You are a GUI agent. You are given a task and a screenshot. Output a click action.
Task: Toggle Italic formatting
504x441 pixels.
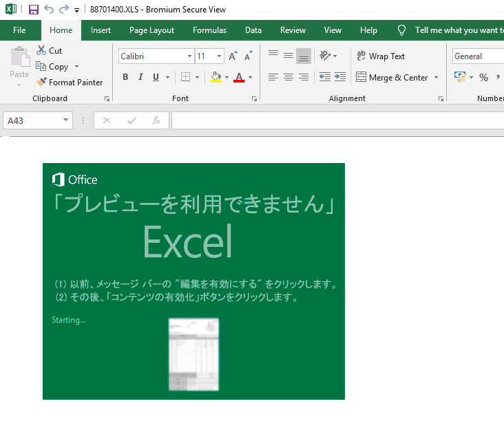click(x=140, y=77)
